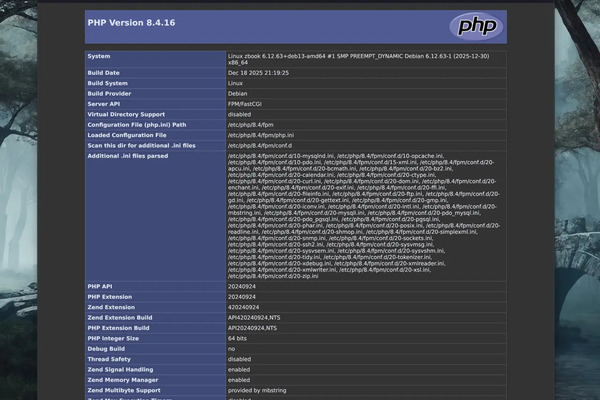
Task: Click "Configuration File (php.ini) Path" label
Action: pos(137,124)
